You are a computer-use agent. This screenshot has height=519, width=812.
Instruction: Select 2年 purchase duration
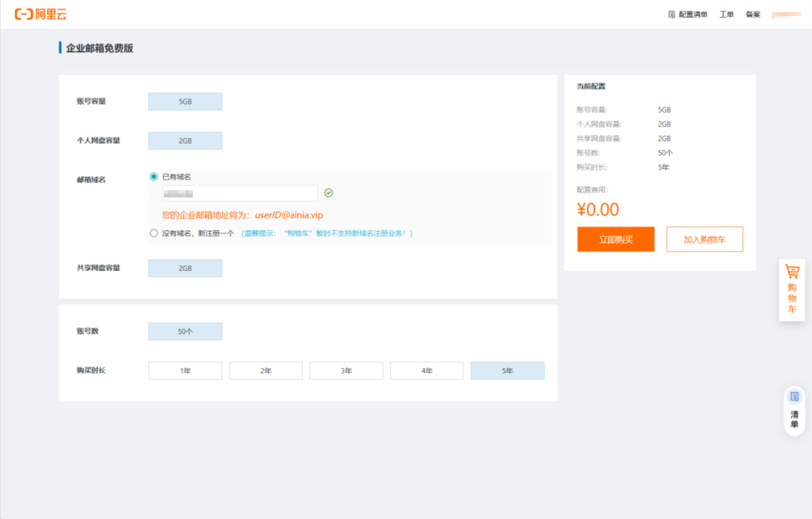[266, 370]
